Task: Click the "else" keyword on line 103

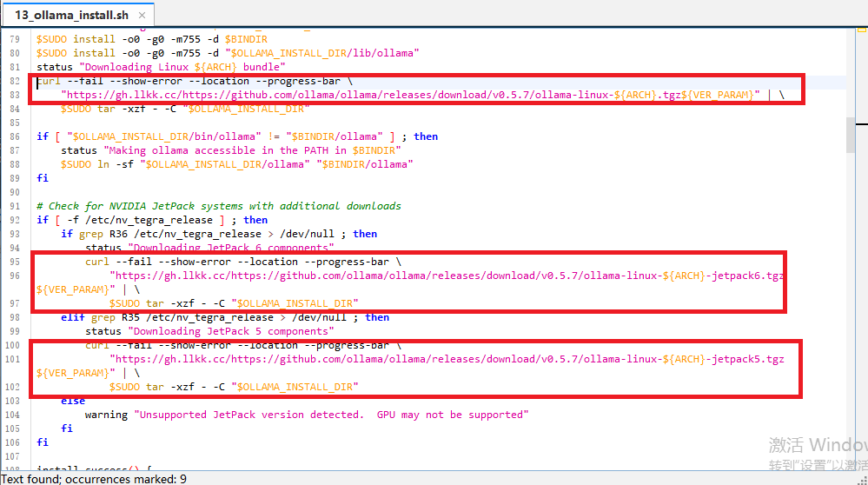Action: (x=73, y=401)
